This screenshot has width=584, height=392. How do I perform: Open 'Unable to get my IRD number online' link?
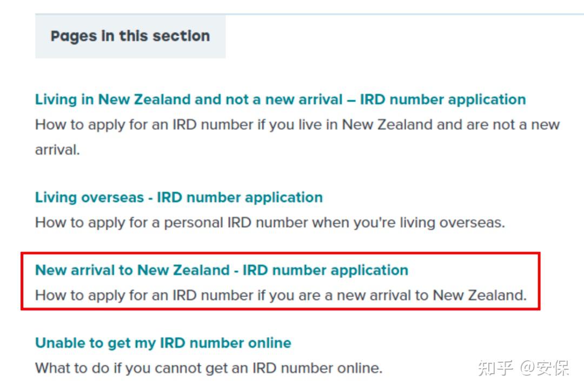click(x=163, y=343)
